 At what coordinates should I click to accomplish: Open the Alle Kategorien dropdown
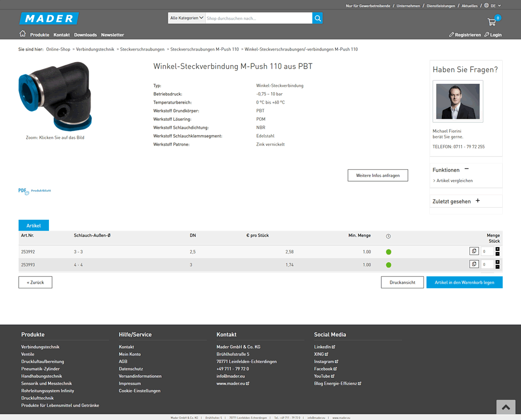[187, 18]
